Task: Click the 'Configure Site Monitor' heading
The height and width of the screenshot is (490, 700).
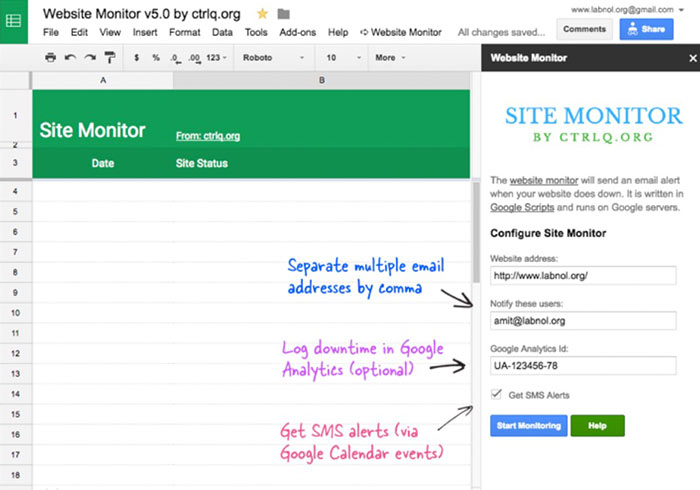Action: click(548, 233)
